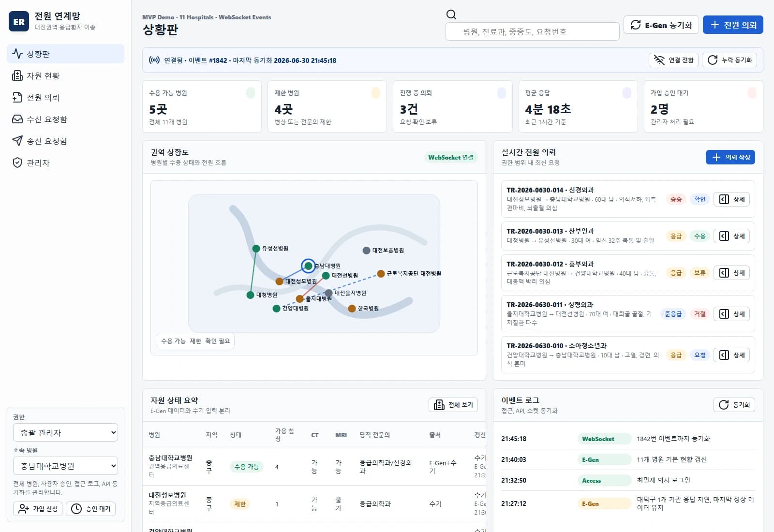Open 수신 요청함 inbox menu
774x532 pixels.
pos(65,119)
